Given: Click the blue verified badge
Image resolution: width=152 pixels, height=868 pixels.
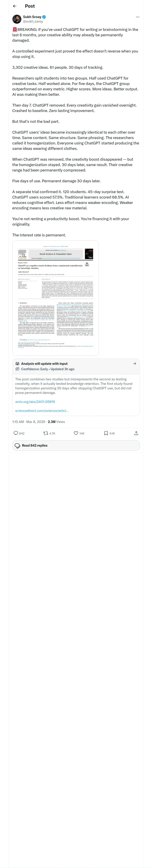Looking at the screenshot, I should tap(44, 17).
